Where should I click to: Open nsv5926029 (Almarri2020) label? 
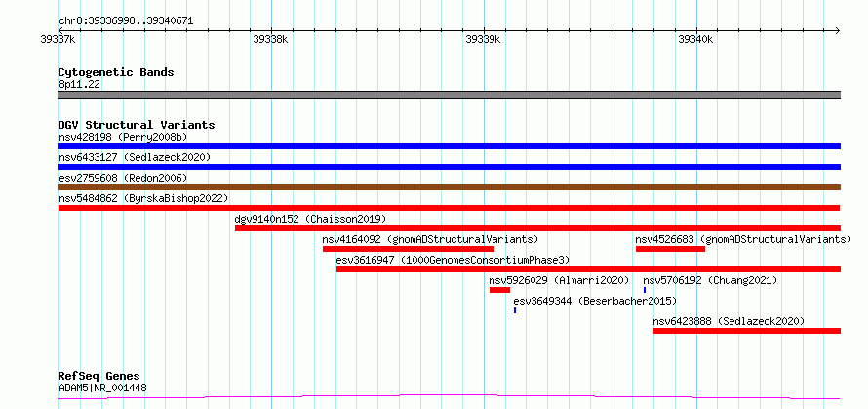(x=560, y=280)
